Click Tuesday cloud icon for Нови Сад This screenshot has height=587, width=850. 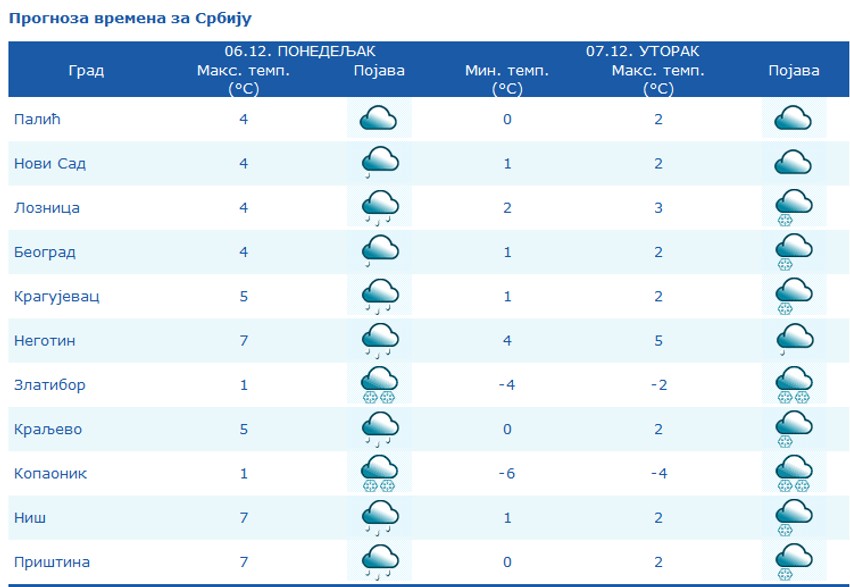792,162
